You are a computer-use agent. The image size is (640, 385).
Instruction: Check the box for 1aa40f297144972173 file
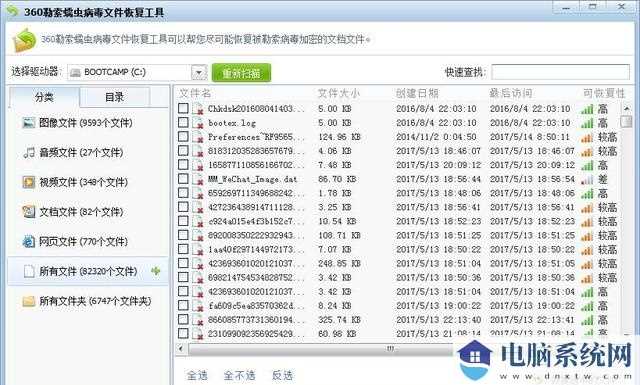(183, 249)
